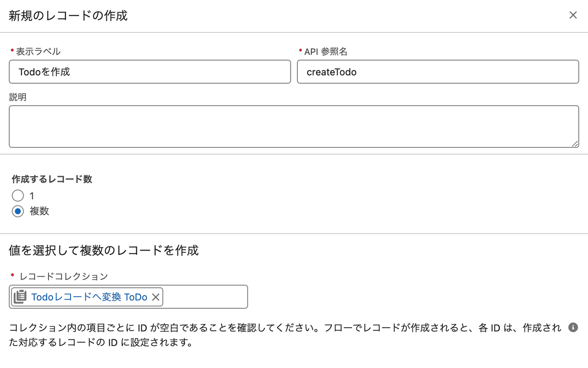Click the 複数 option label text
The width and height of the screenshot is (588, 368).
pyautogui.click(x=39, y=211)
